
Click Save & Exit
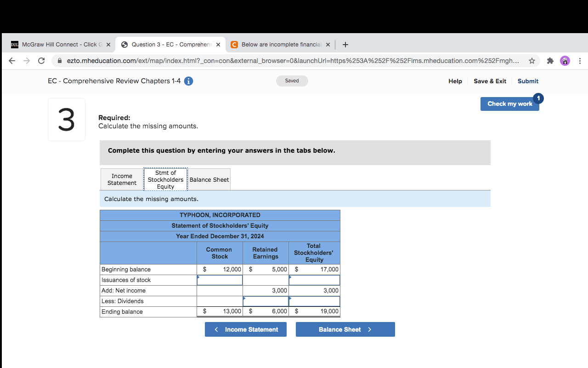point(490,81)
